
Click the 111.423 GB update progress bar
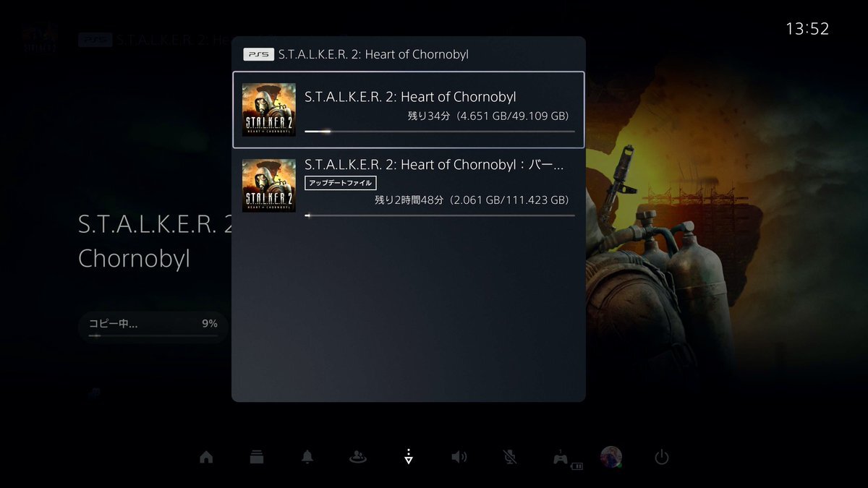pos(440,215)
